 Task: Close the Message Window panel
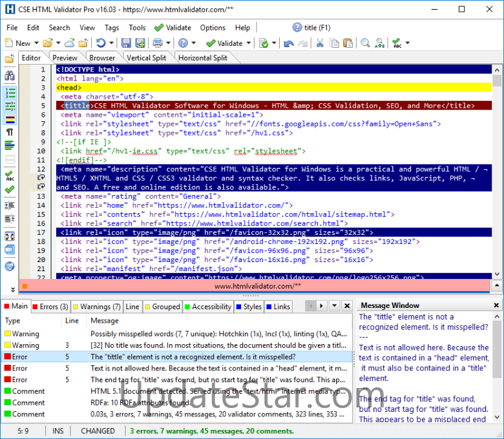496,305
